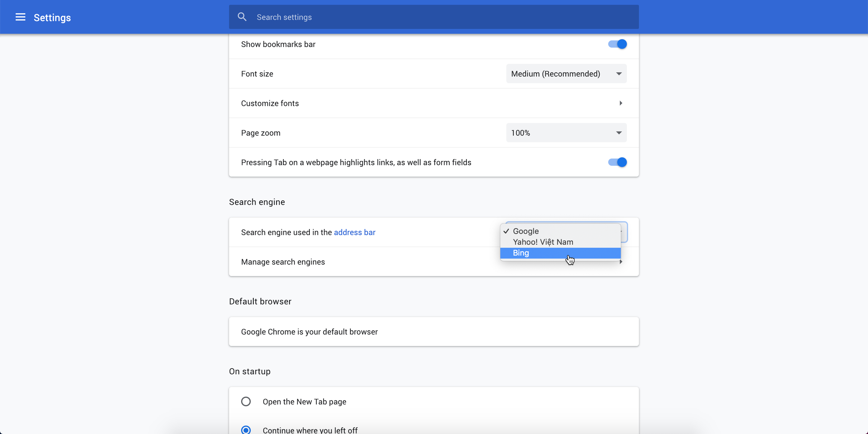Click Google Chrome is your default browser text
Screen dimensions: 868x434
[x=309, y=332]
